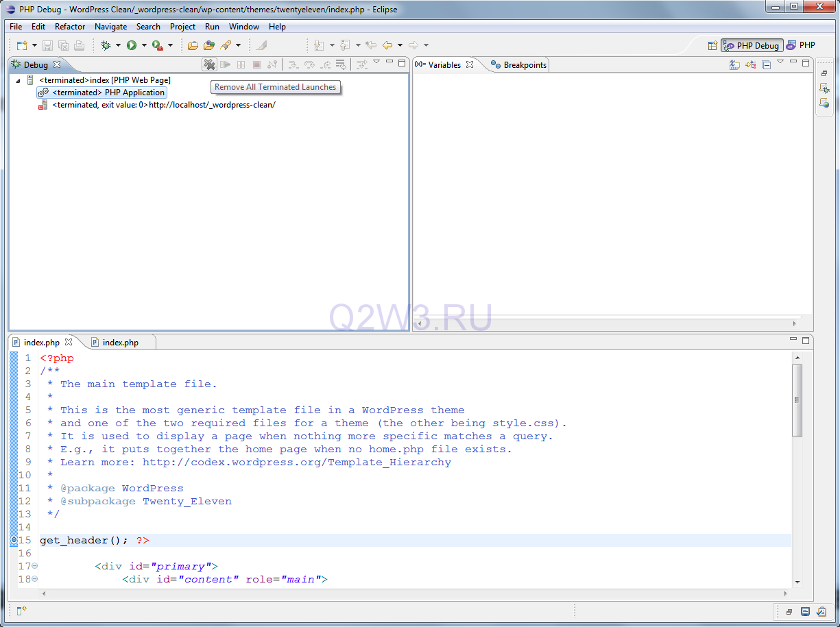Viewport: 840px width, 627px height.
Task: Click the Suspend debug icon
Action: pos(241,64)
